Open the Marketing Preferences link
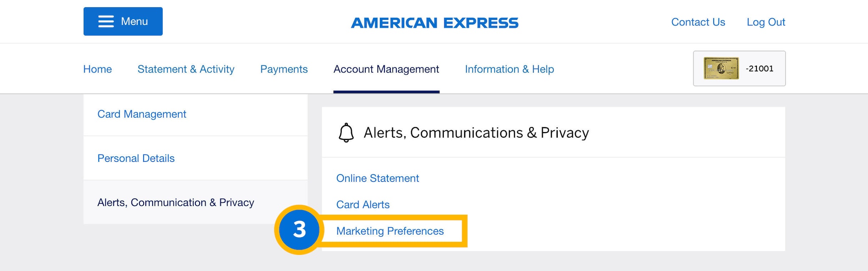868x271 pixels. click(x=390, y=231)
